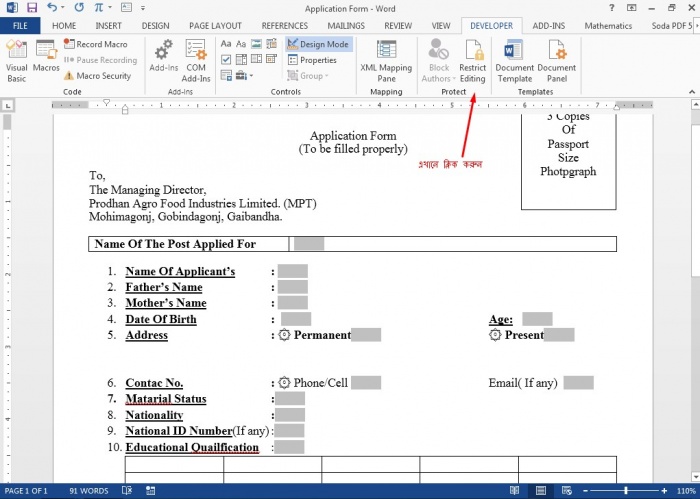Insert Picture content control
The width and height of the screenshot is (700, 499).
pyautogui.click(x=256, y=44)
